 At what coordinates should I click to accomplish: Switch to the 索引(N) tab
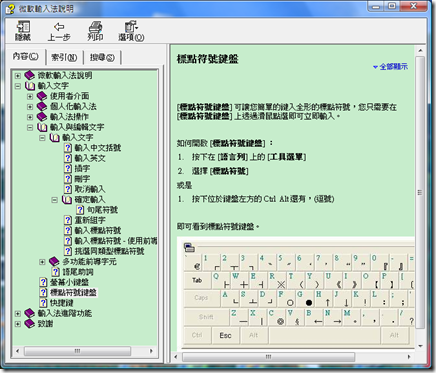(64, 58)
